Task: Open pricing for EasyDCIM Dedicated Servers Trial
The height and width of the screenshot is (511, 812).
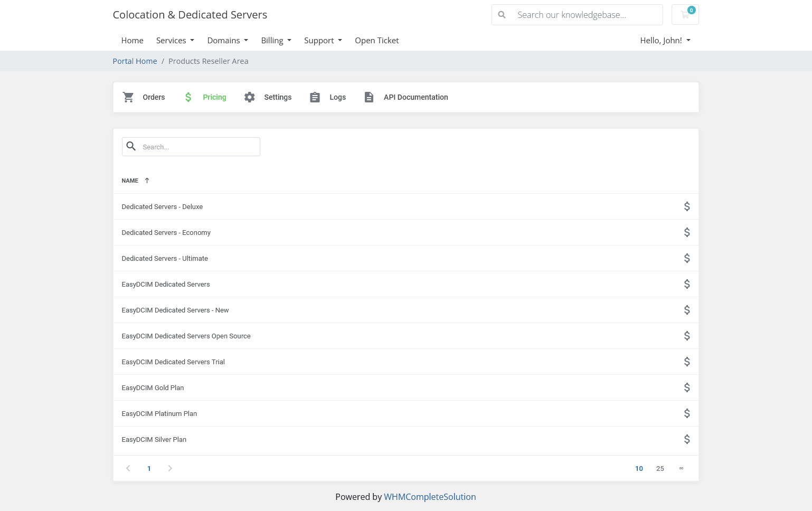Action: (687, 362)
